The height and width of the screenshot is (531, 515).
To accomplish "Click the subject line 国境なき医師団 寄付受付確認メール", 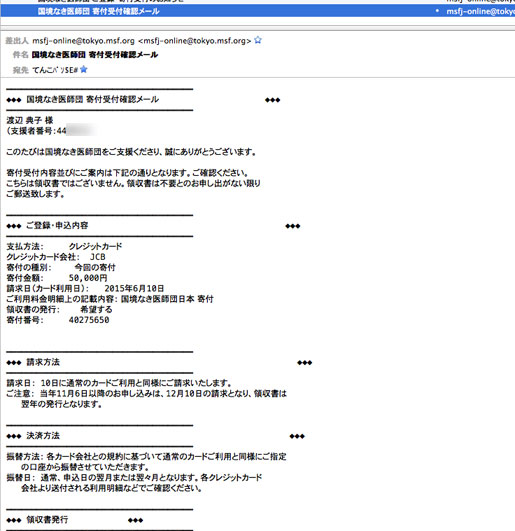I will click(94, 55).
